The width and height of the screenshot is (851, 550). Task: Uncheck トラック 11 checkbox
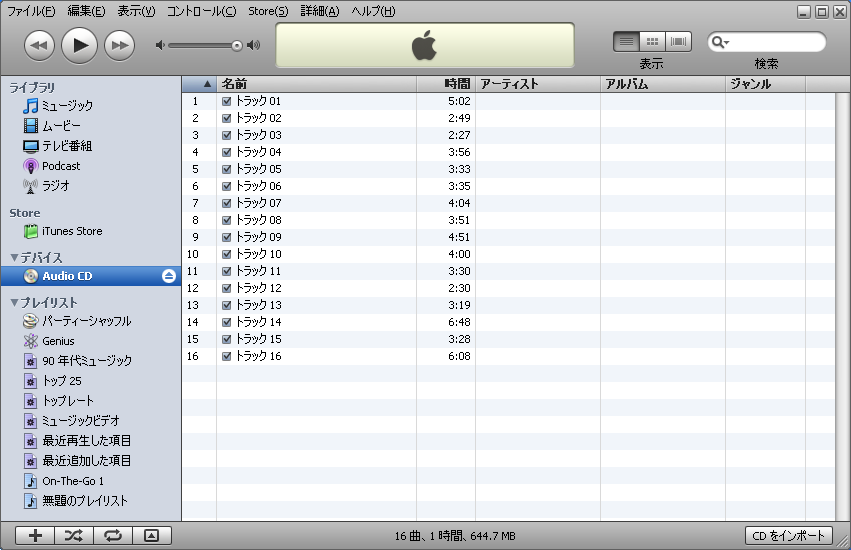click(x=227, y=271)
